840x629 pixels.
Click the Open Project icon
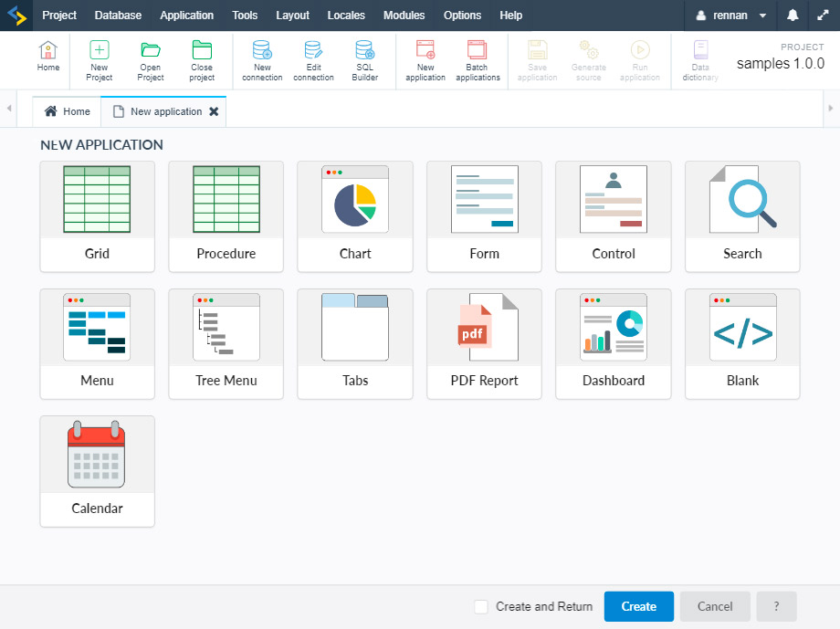click(151, 60)
